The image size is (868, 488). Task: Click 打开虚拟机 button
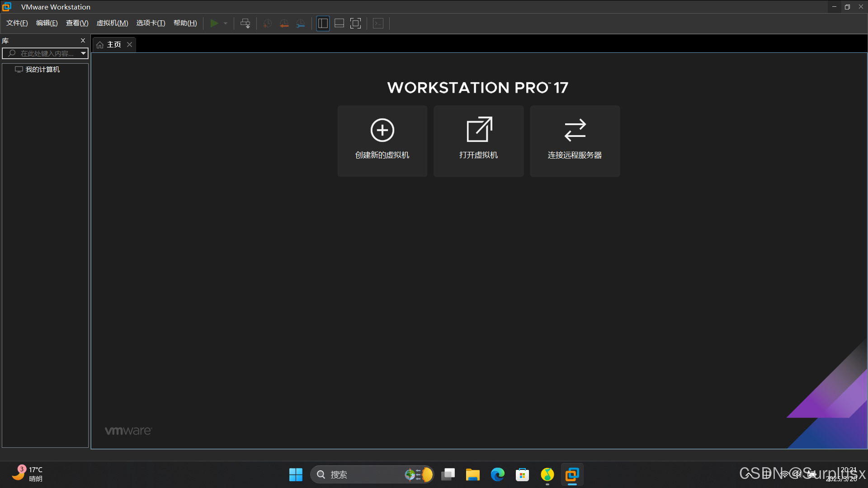point(478,141)
